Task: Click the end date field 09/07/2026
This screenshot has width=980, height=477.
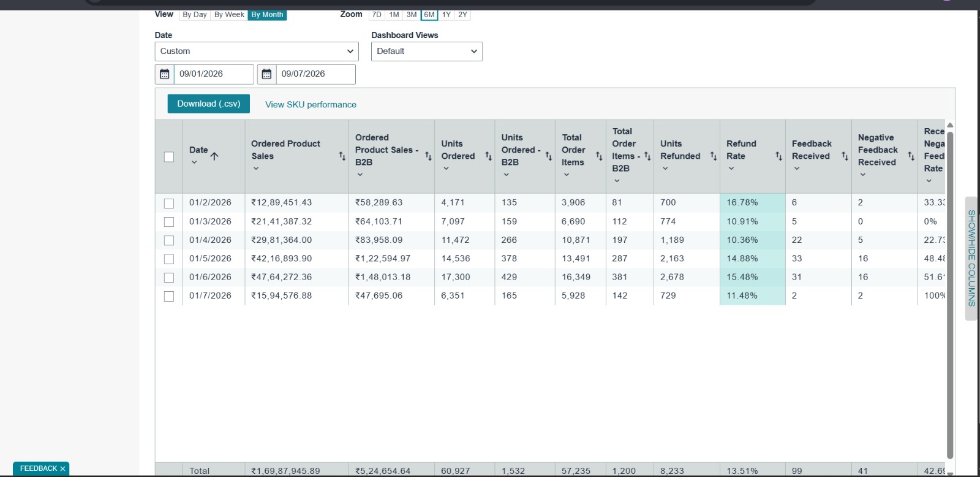Action: [315, 74]
